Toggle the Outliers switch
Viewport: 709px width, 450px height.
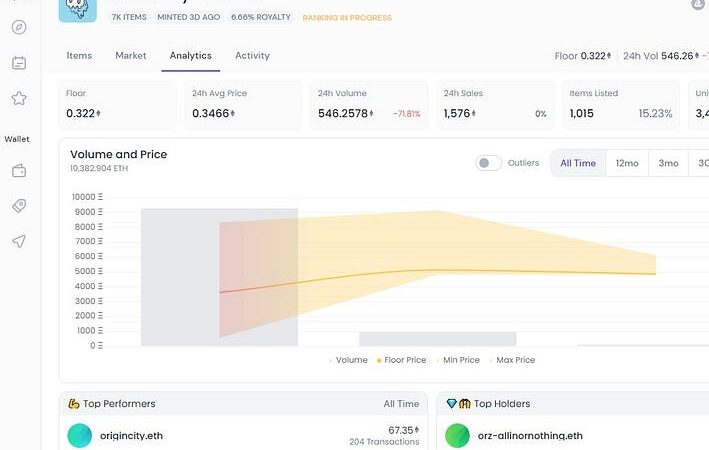point(488,163)
